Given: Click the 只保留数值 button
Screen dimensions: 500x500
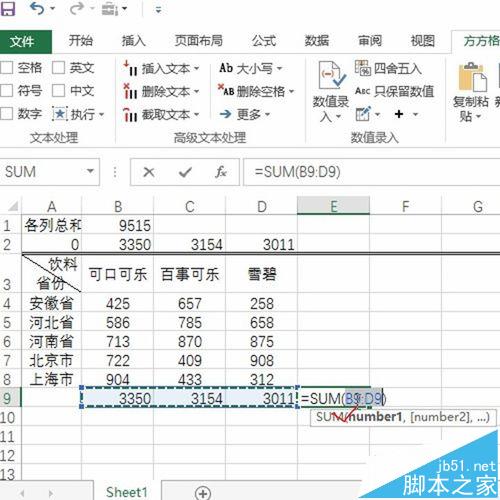Looking at the screenshot, I should (x=394, y=91).
